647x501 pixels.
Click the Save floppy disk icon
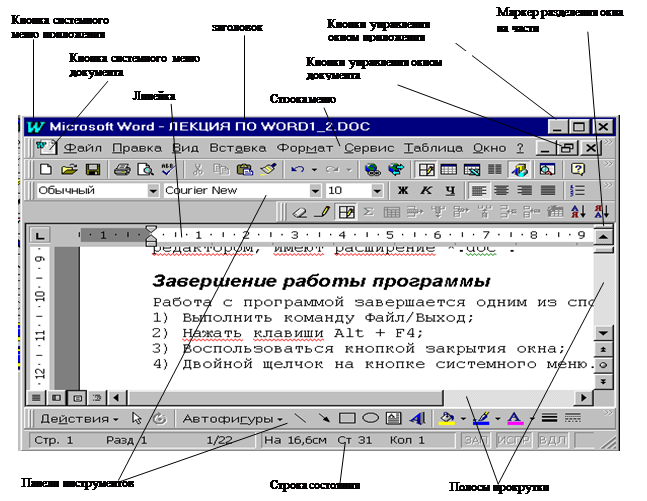[92, 170]
